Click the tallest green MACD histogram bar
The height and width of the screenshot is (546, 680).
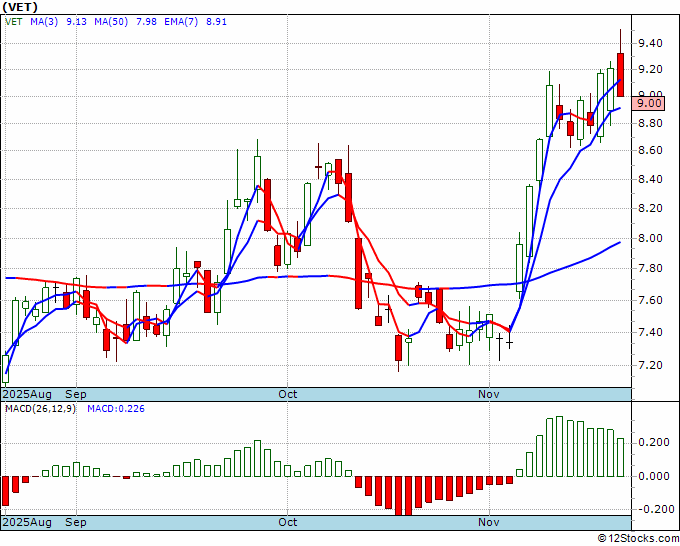(x=559, y=446)
